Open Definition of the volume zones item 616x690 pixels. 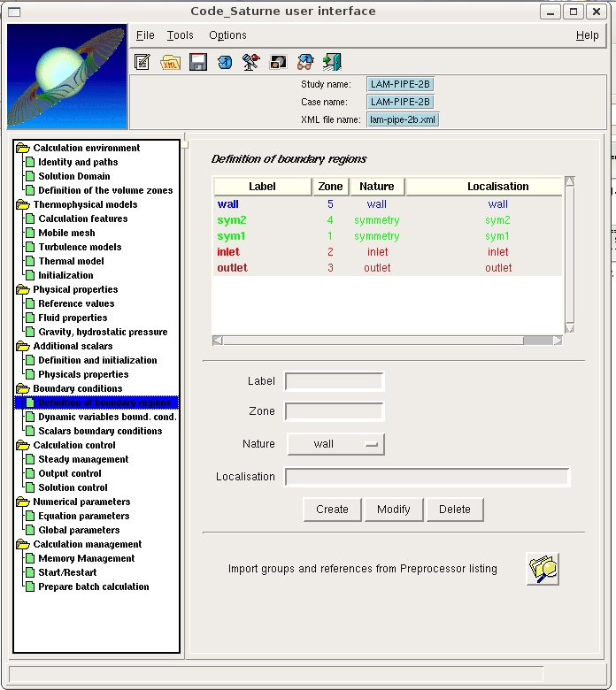pyautogui.click(x=105, y=190)
